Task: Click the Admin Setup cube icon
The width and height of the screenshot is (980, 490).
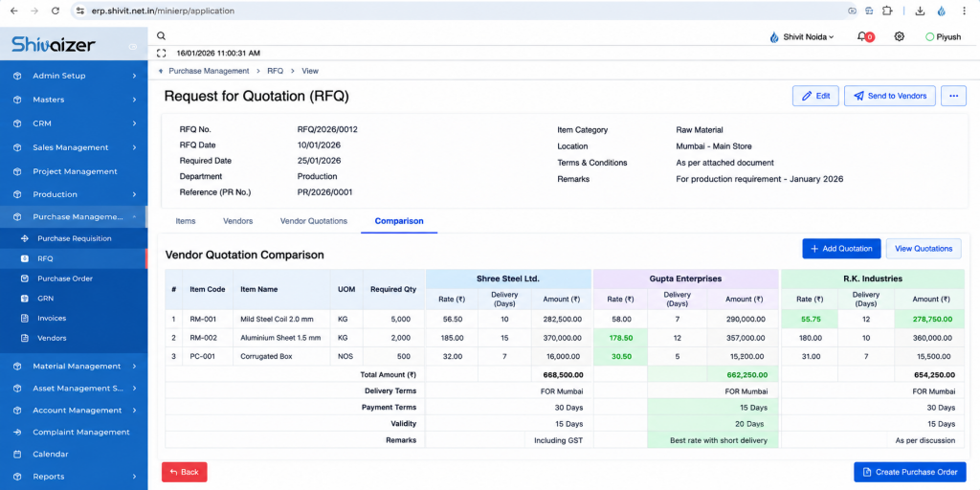Action: tap(17, 76)
